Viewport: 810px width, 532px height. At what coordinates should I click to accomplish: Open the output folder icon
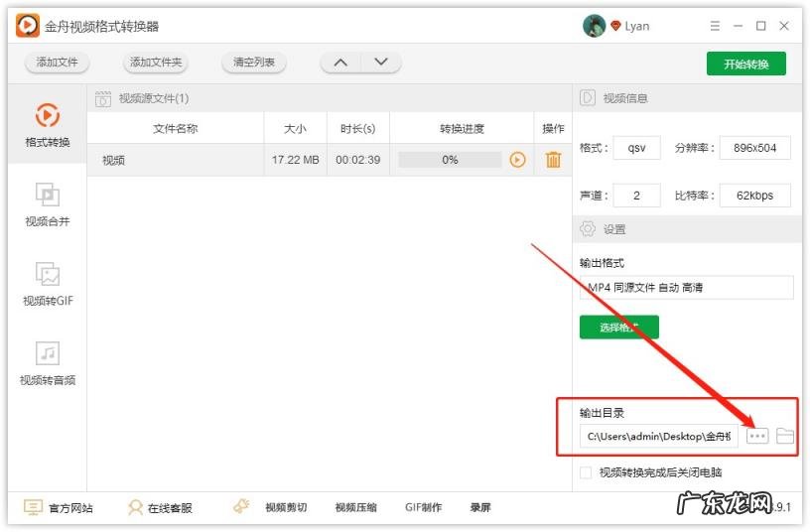784,436
